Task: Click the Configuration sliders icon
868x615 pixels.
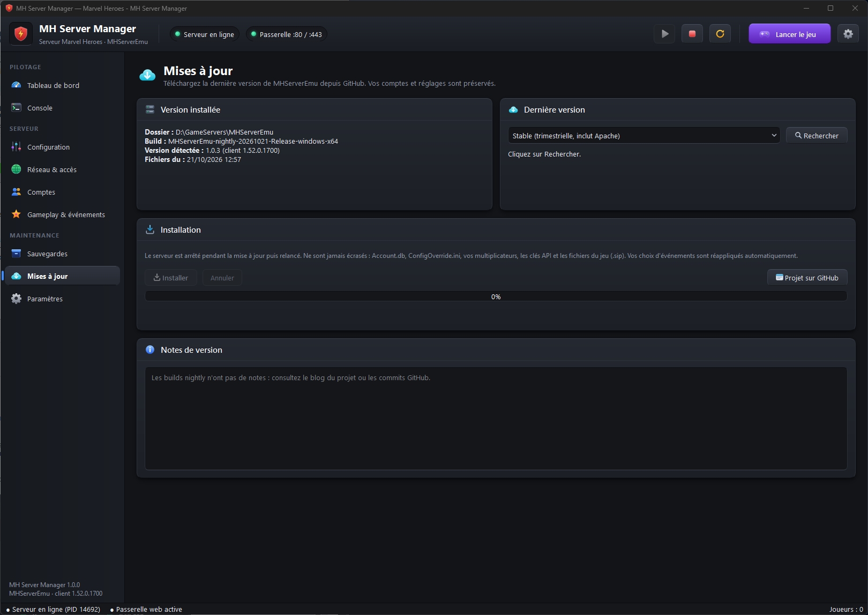Action: pyautogui.click(x=17, y=147)
